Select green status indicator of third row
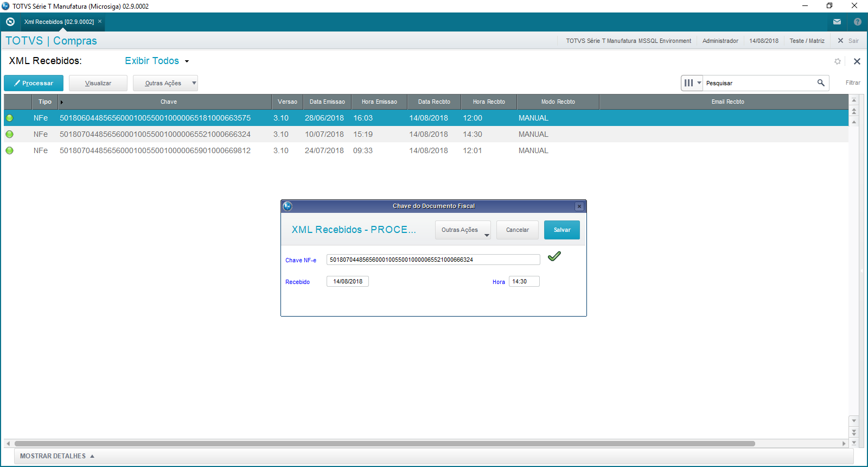This screenshot has width=868, height=467. 10,150
